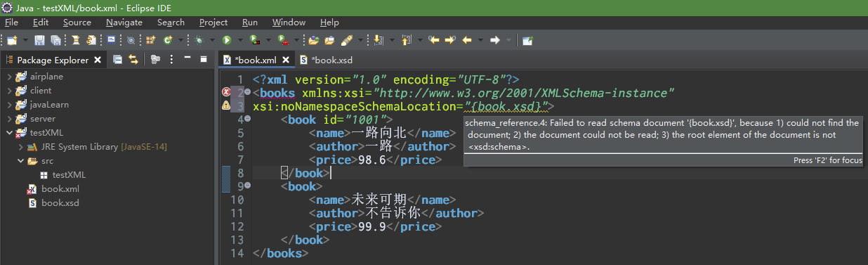
Task: Collapse the book fold on line 9
Action: (248, 186)
